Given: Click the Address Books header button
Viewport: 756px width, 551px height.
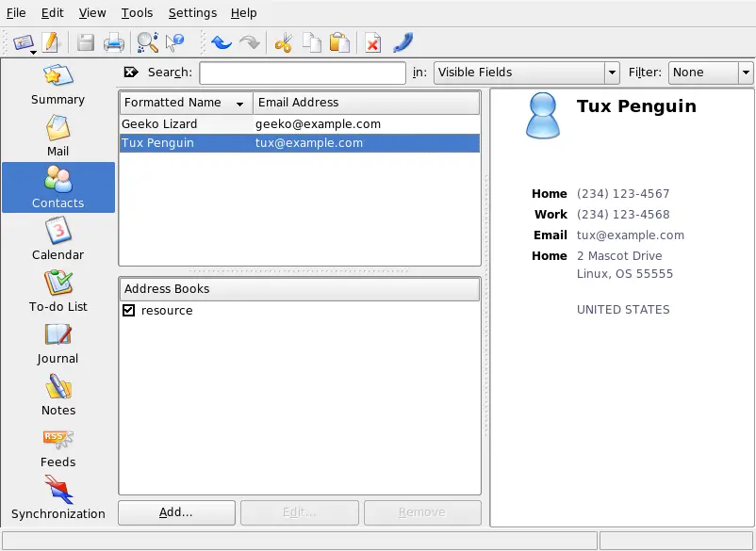Looking at the screenshot, I should [299, 289].
